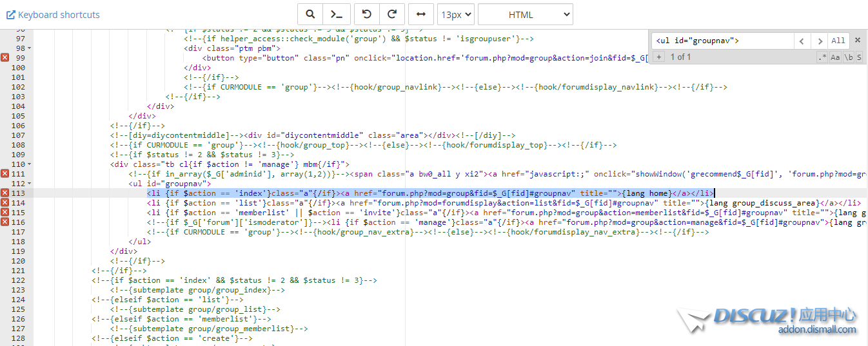868x346 pixels.
Task: Open the Keyboard shortcuts link
Action: coord(53,14)
